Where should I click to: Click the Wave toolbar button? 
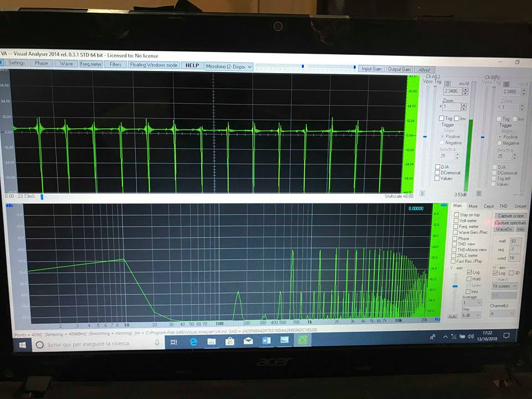tap(66, 63)
